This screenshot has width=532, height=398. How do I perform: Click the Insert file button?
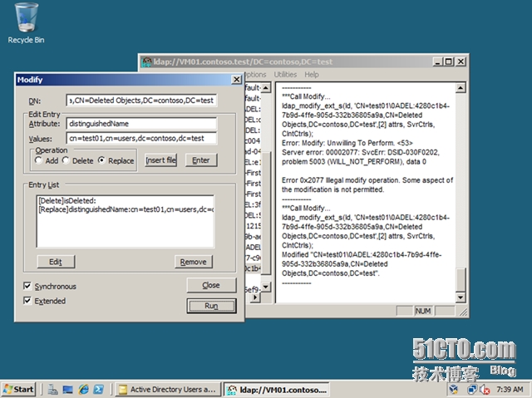click(x=160, y=160)
